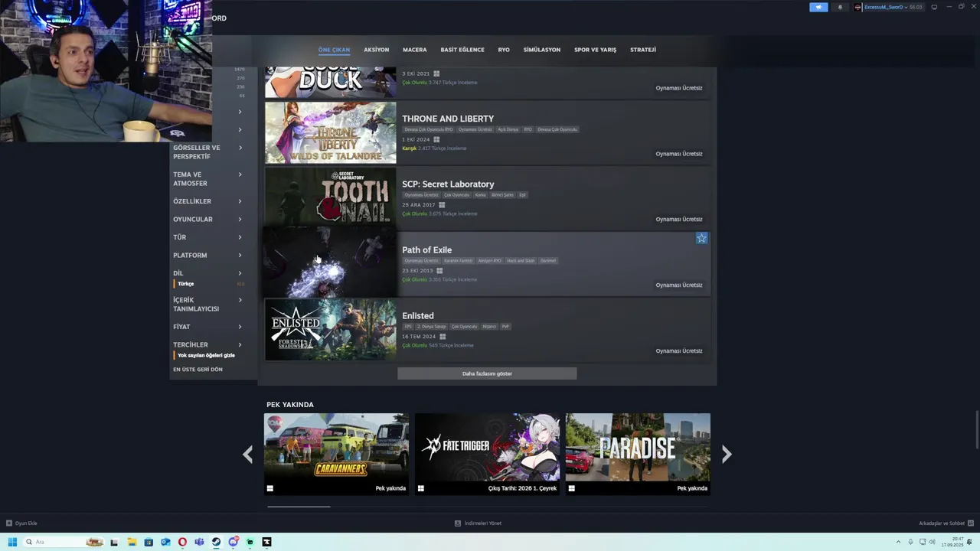Click the Windows taskbar search box
Viewport: 980px width, 551px height.
(64, 542)
